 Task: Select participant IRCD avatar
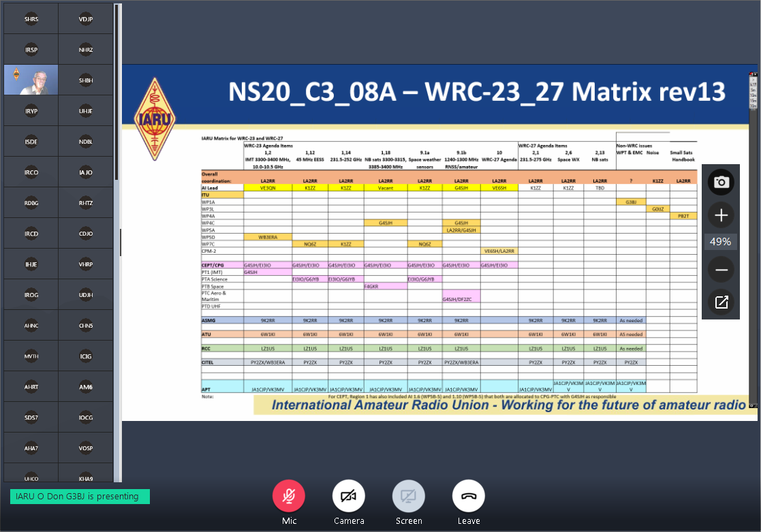pyautogui.click(x=31, y=234)
